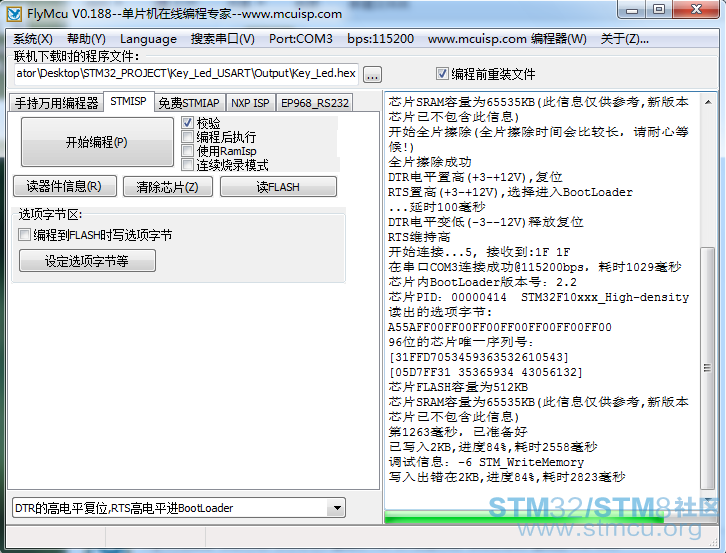Switch to the NXP ISP tab
The height and width of the screenshot is (553, 726).
tap(250, 103)
